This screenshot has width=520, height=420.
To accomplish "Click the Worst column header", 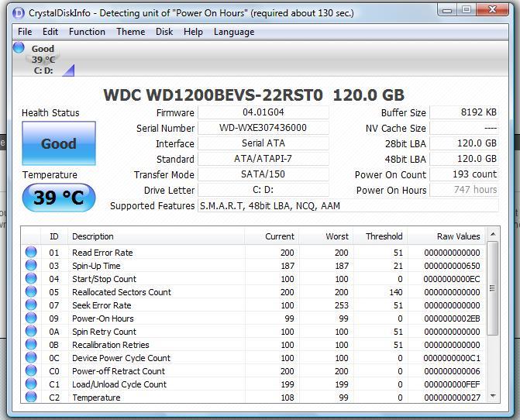I will pos(326,236).
